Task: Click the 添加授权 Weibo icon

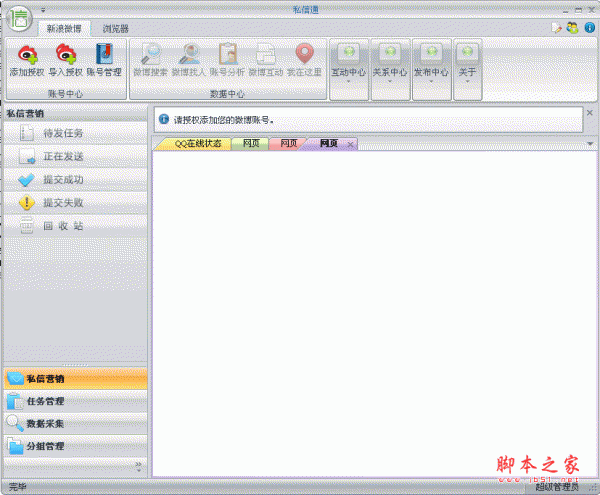Action: [x=27, y=54]
